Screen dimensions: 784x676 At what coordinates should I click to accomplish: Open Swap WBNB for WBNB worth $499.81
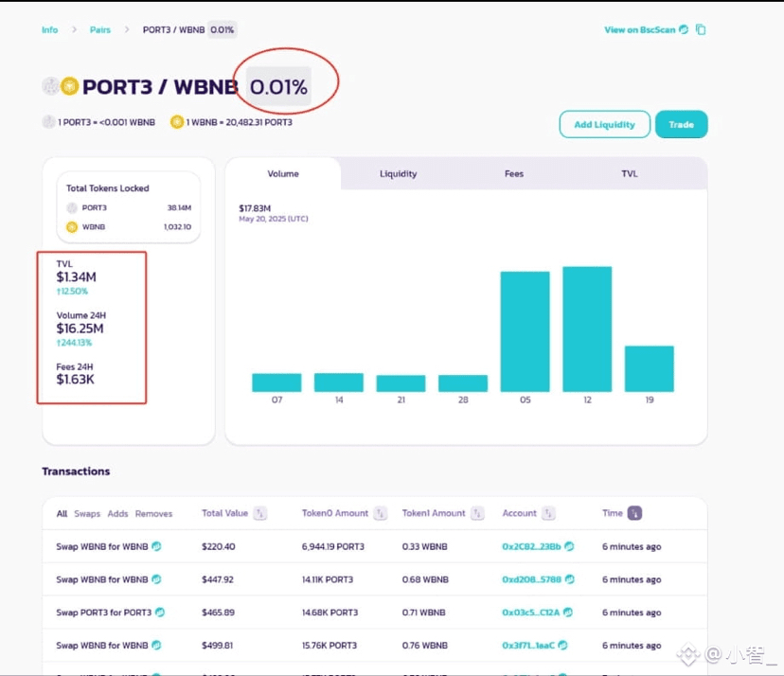point(102,646)
